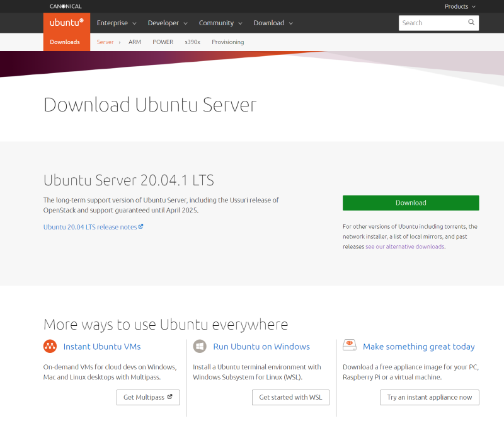
Task: Click the Windows terminal icon near Run Ubuntu
Action: pos(200,346)
